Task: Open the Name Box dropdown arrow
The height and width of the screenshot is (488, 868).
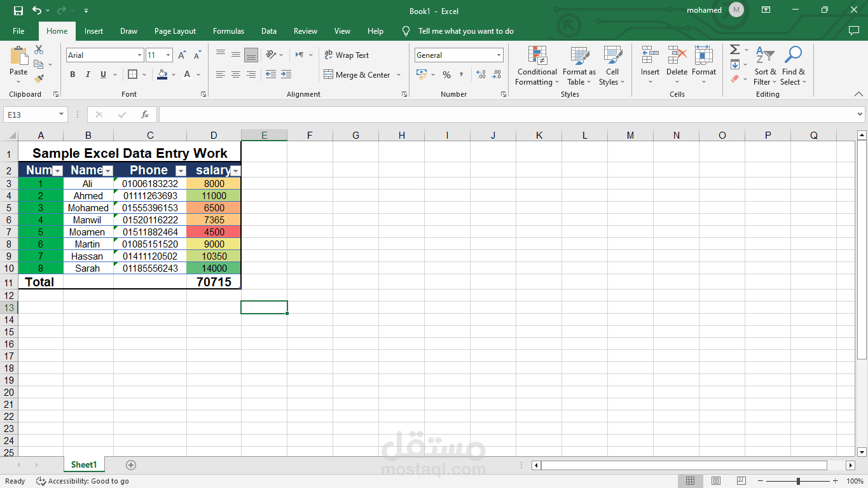Action: [x=62, y=115]
